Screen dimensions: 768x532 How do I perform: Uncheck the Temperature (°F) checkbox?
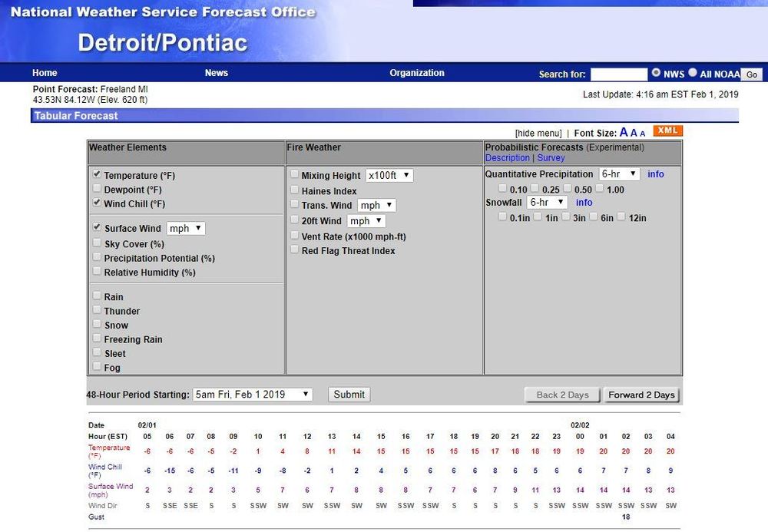[x=97, y=173]
